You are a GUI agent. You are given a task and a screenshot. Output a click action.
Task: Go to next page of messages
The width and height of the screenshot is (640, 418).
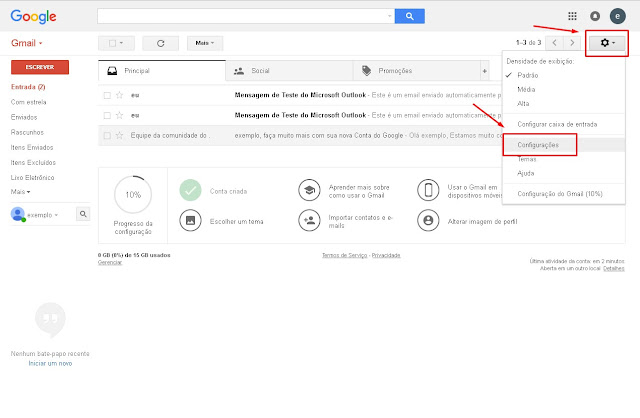(x=572, y=42)
